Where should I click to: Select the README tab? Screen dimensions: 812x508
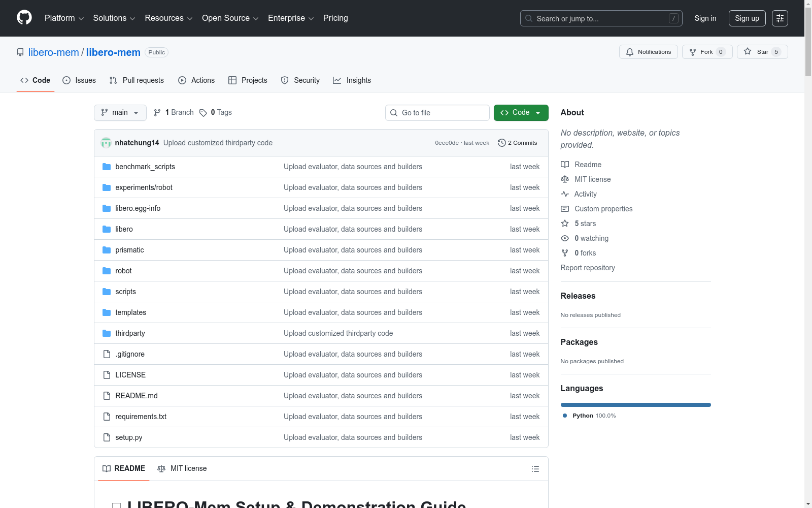click(x=124, y=468)
